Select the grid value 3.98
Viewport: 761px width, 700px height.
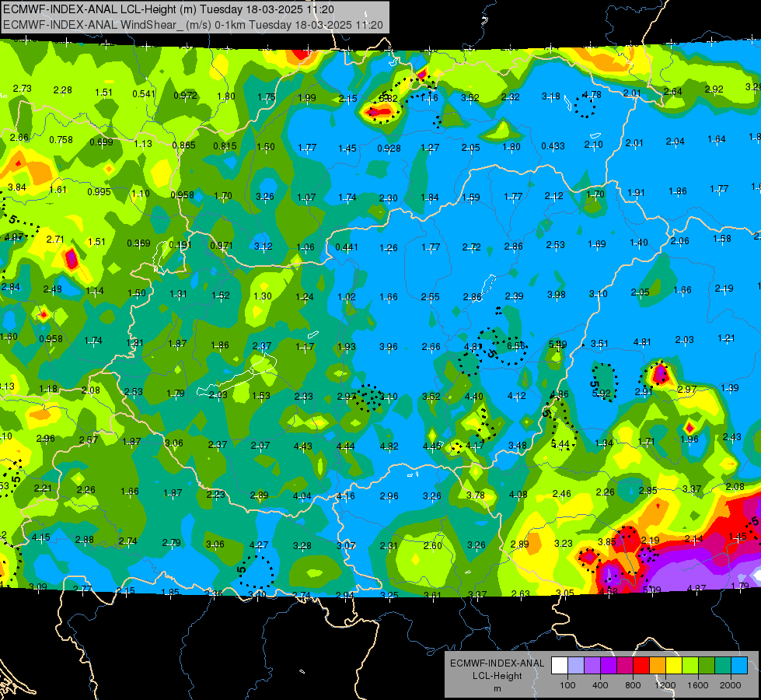pyautogui.click(x=557, y=294)
